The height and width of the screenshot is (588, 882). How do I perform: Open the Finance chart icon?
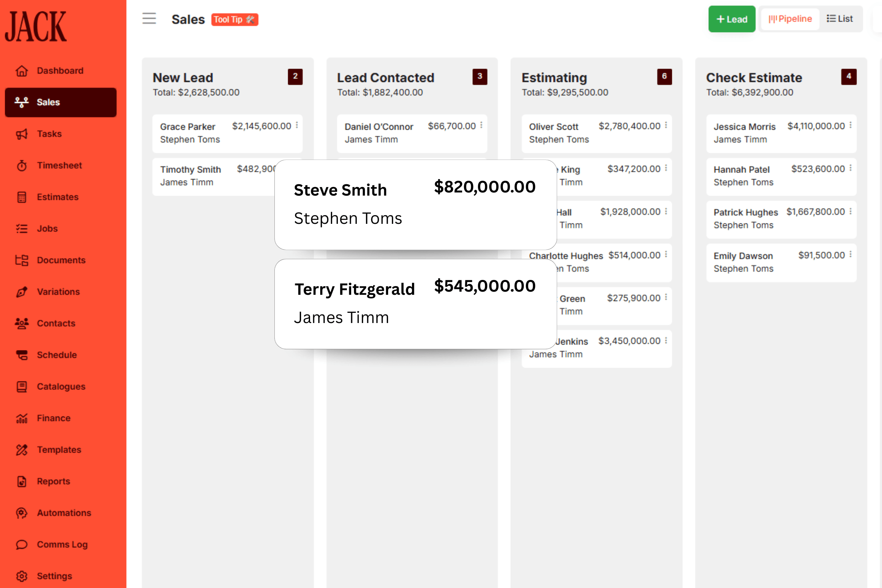click(22, 418)
